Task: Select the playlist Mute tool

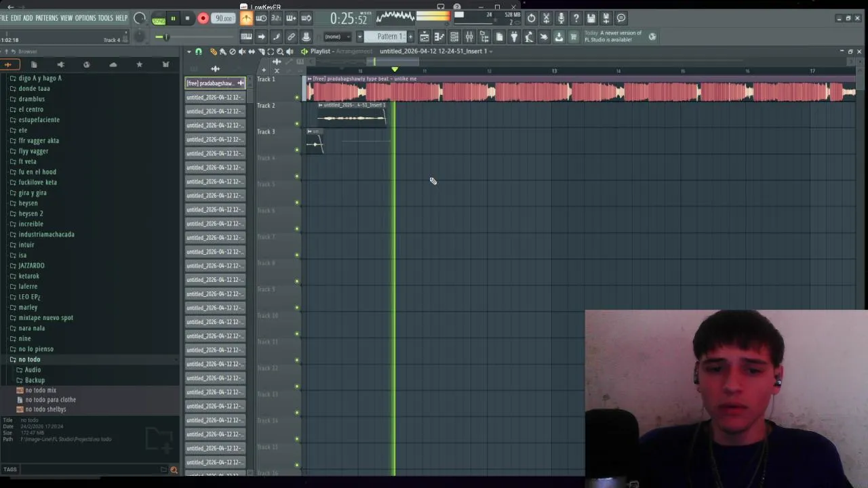Action: coord(241,52)
